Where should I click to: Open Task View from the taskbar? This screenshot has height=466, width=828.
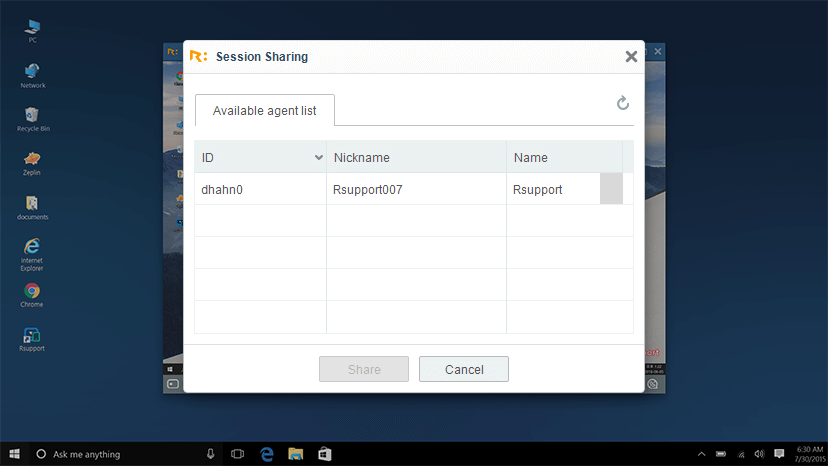click(238, 454)
